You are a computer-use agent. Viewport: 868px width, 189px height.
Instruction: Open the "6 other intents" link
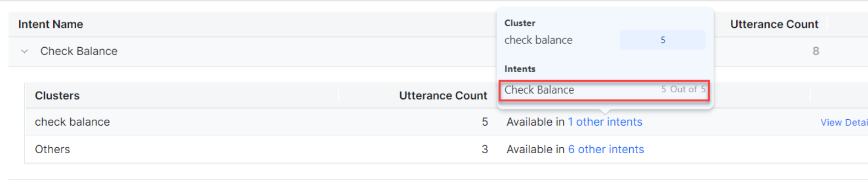coord(605,150)
